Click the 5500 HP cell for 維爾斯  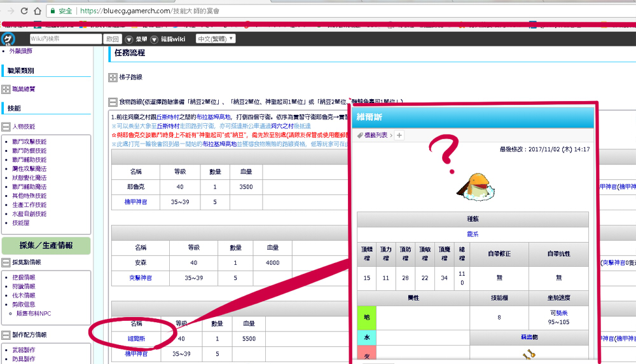(x=249, y=339)
